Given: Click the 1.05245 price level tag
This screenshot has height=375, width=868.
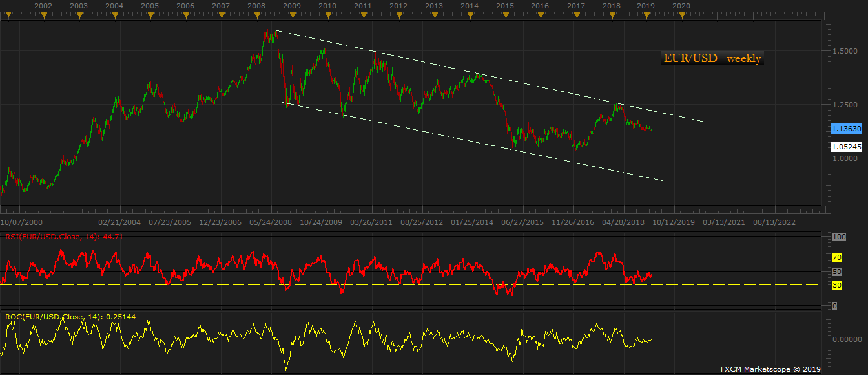Looking at the screenshot, I should click(847, 147).
